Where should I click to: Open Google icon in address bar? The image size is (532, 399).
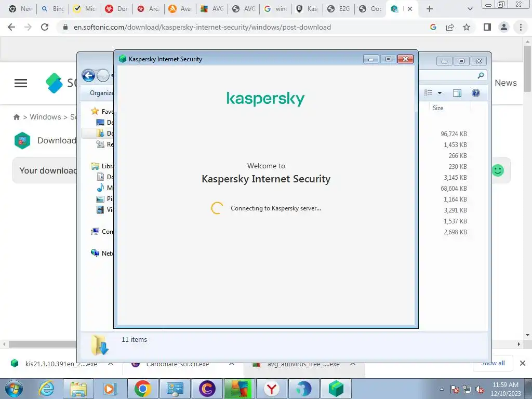pos(433,27)
